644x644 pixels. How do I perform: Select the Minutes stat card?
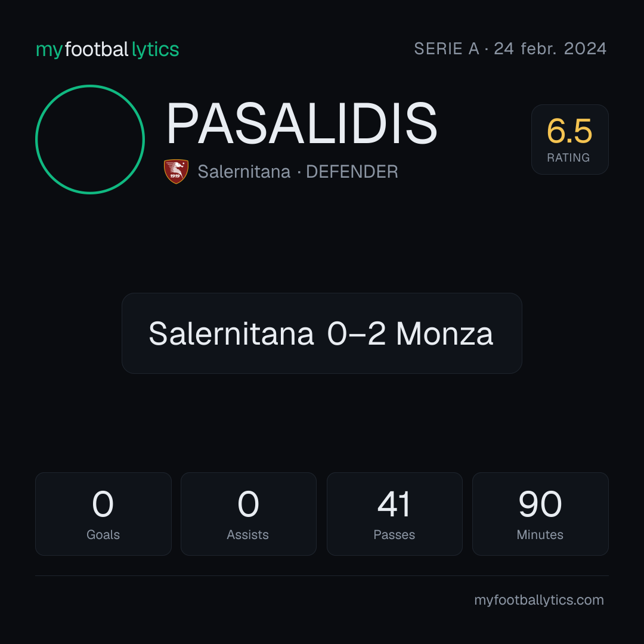[540, 514]
